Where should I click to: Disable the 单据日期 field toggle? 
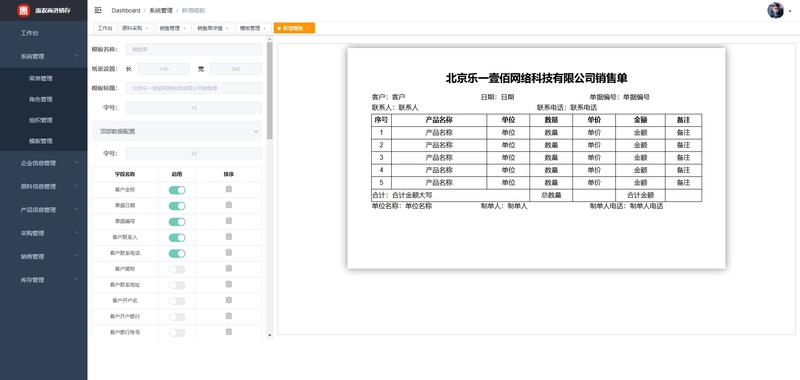[177, 206]
